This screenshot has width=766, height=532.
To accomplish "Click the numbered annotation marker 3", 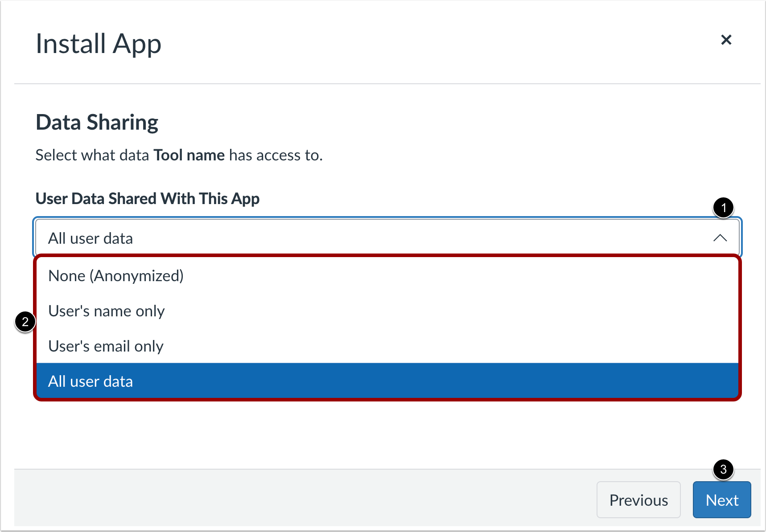I will click(x=724, y=469).
